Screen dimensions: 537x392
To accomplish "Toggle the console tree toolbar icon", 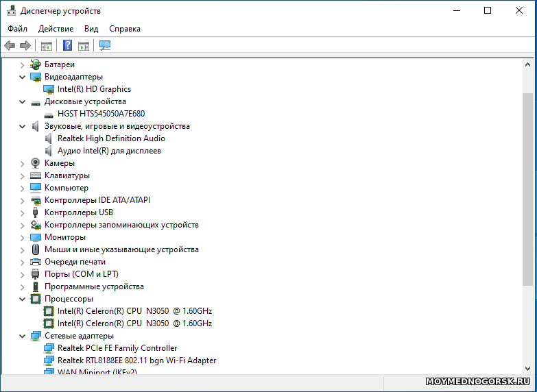I will click(x=47, y=45).
